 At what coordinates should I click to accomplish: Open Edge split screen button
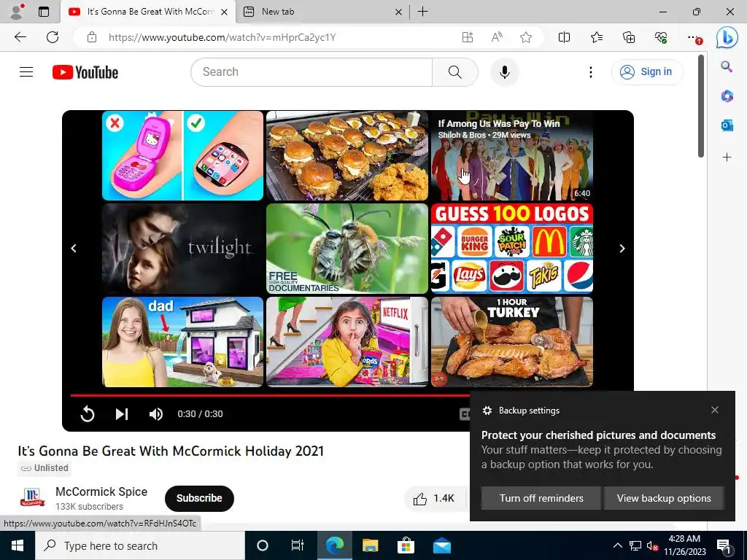[564, 37]
